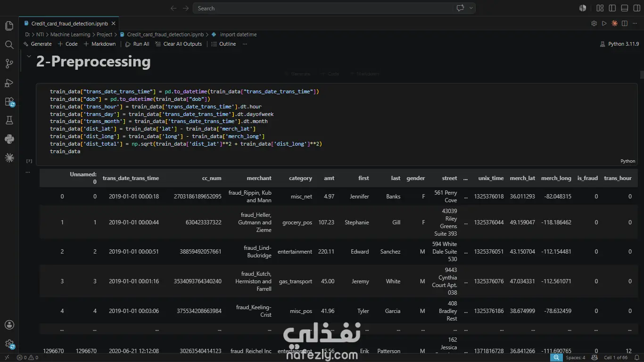Click the zoom icon in status bar
644x362 pixels.
[556, 357]
